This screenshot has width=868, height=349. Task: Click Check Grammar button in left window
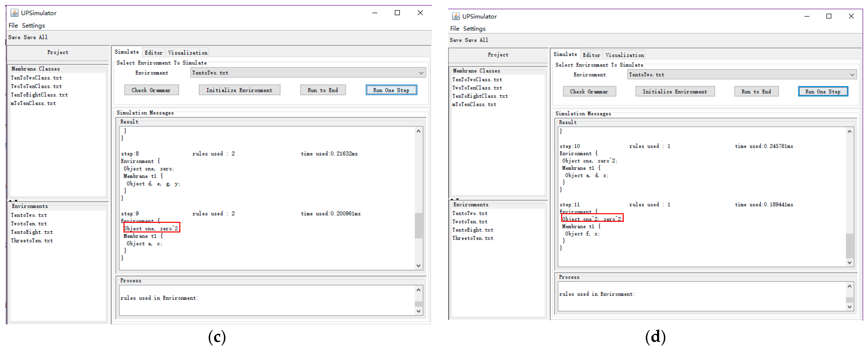151,90
